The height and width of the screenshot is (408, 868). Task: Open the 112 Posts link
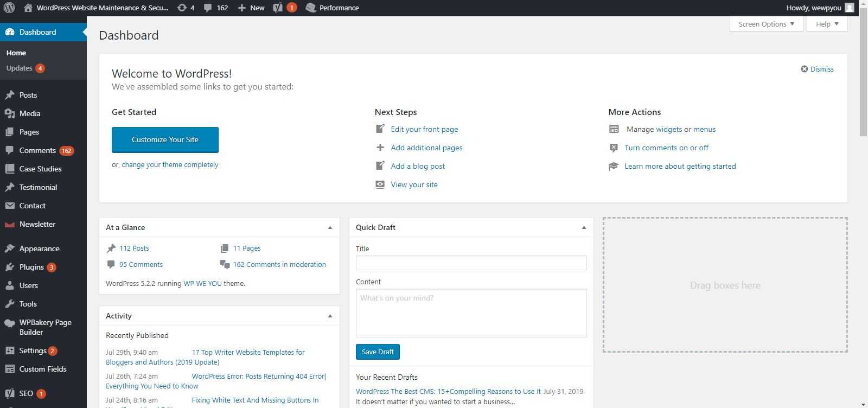(x=134, y=248)
